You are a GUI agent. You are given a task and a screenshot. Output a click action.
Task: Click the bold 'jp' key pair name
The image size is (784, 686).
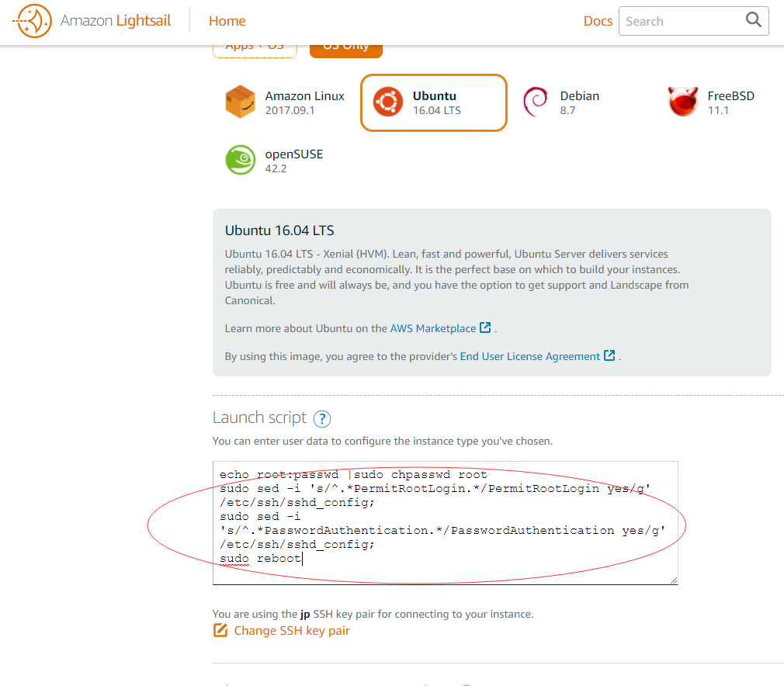point(305,614)
